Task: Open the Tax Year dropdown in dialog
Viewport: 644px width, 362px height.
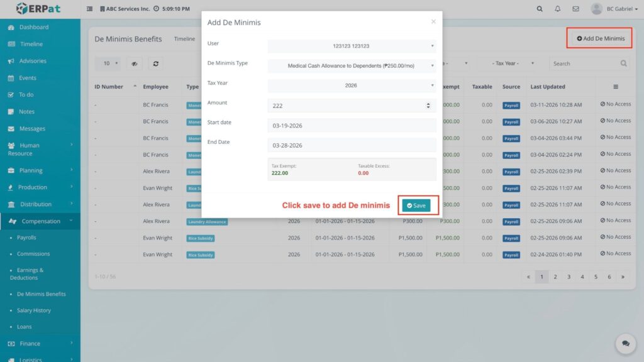Action: tap(352, 85)
